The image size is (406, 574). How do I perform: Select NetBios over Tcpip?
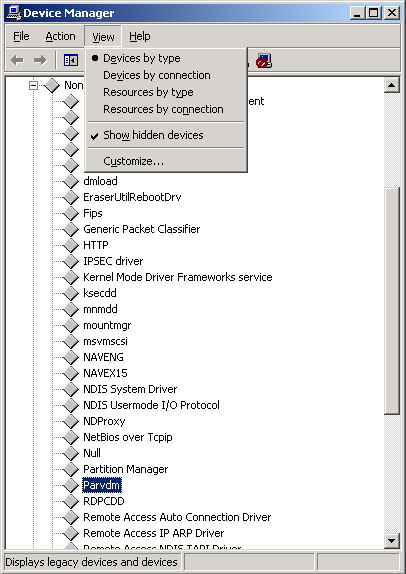(128, 437)
